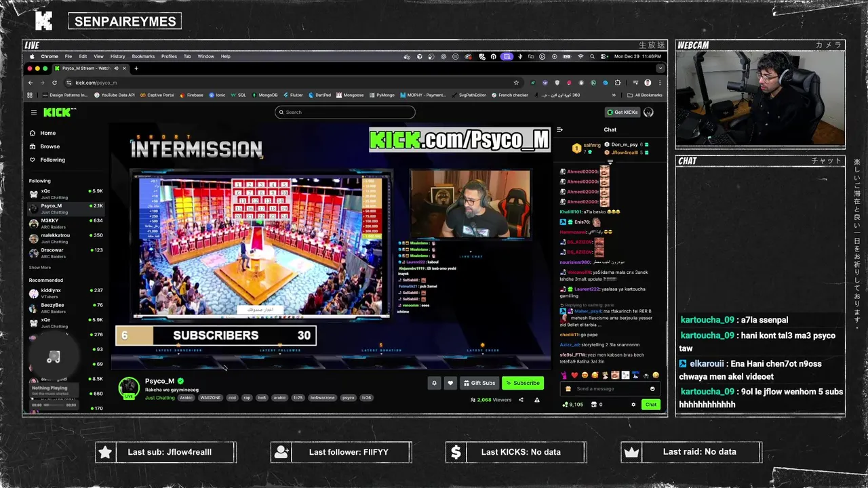This screenshot has width=868, height=488.
Task: Reload the Chrome page
Action: [x=54, y=83]
